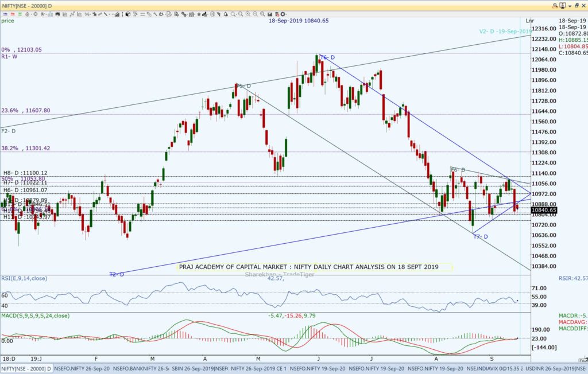Select the red daily interval icon
Screen dimensions: 588x374
[13, 14]
